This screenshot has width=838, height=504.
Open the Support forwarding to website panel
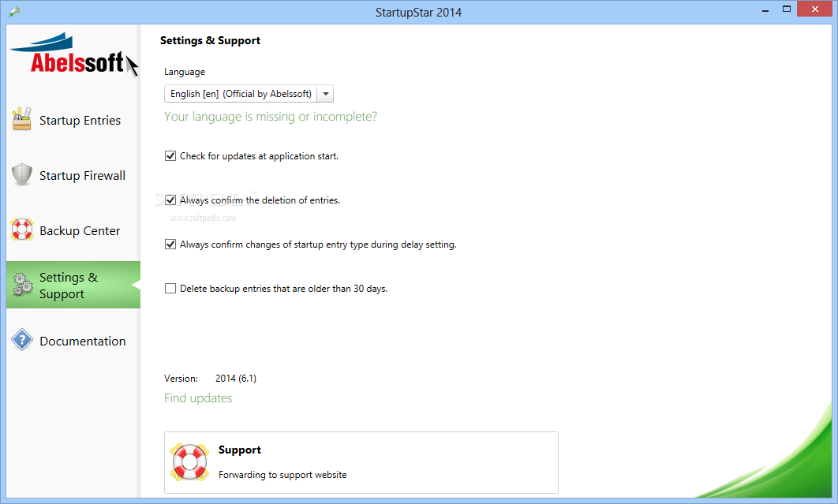(361, 462)
